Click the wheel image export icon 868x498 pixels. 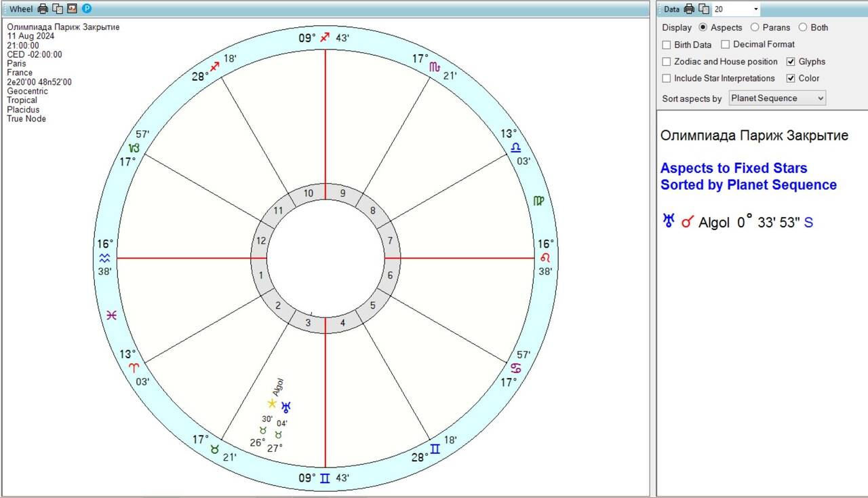click(x=72, y=9)
